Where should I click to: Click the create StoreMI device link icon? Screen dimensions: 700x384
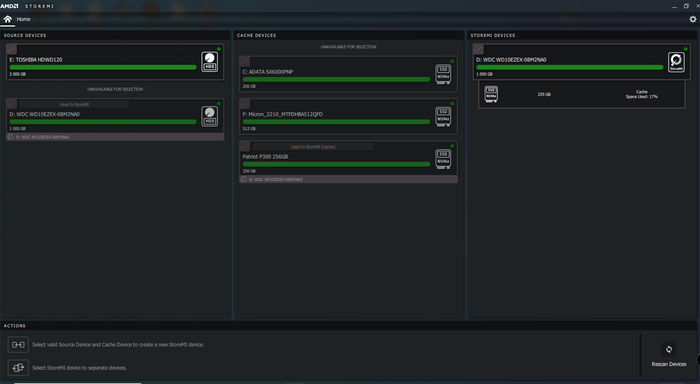[x=18, y=344]
